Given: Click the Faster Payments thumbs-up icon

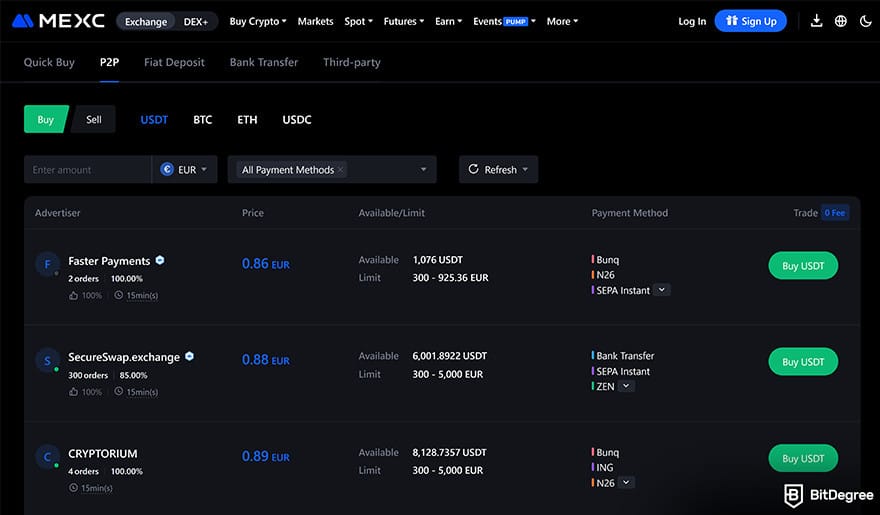Looking at the screenshot, I should (74, 295).
